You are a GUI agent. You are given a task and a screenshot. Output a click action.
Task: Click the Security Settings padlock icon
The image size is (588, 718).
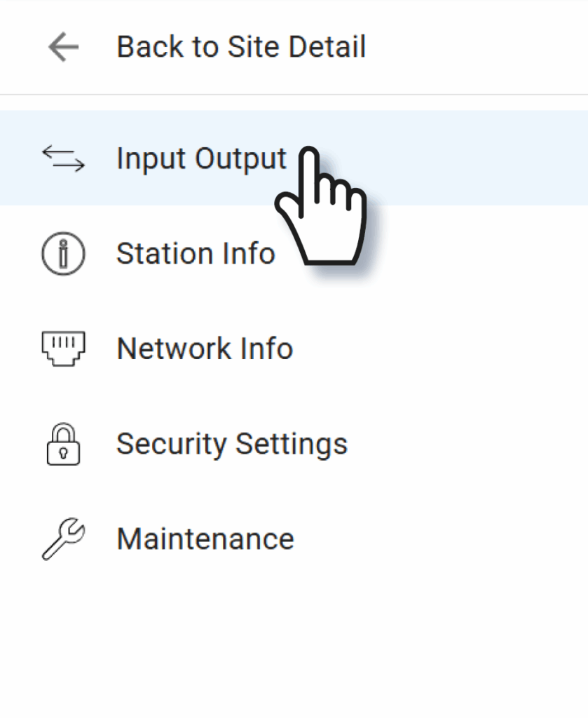pyautogui.click(x=63, y=444)
